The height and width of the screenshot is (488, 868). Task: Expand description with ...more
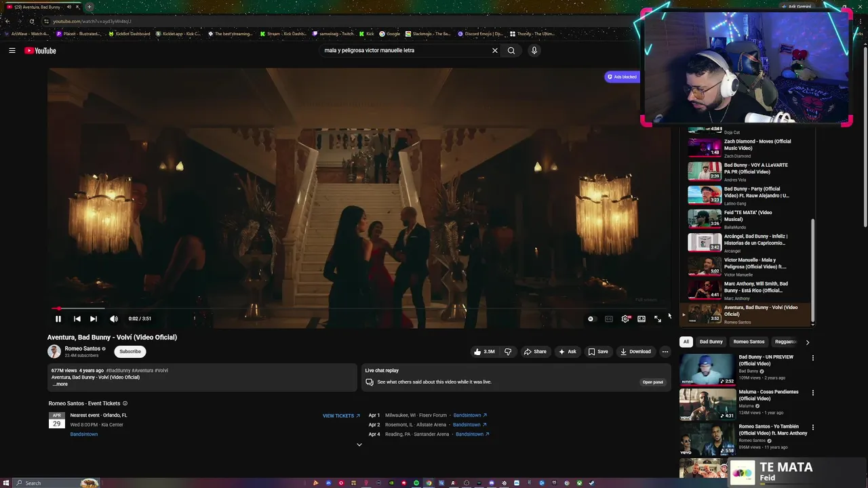tap(60, 384)
